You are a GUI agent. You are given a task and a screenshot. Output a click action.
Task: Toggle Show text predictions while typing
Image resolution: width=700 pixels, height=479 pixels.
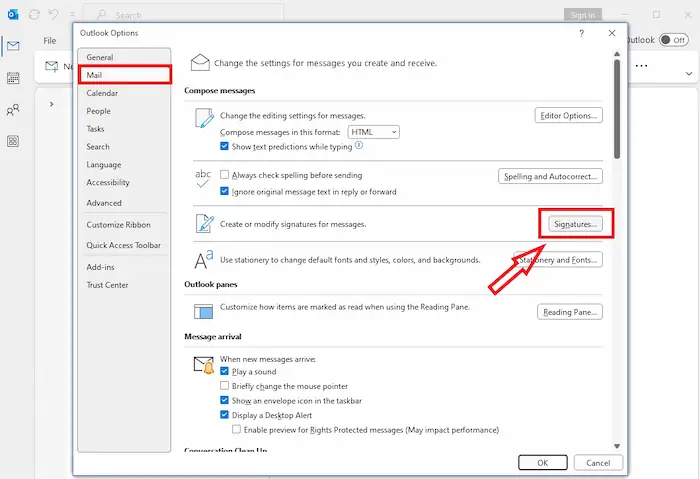pos(225,146)
